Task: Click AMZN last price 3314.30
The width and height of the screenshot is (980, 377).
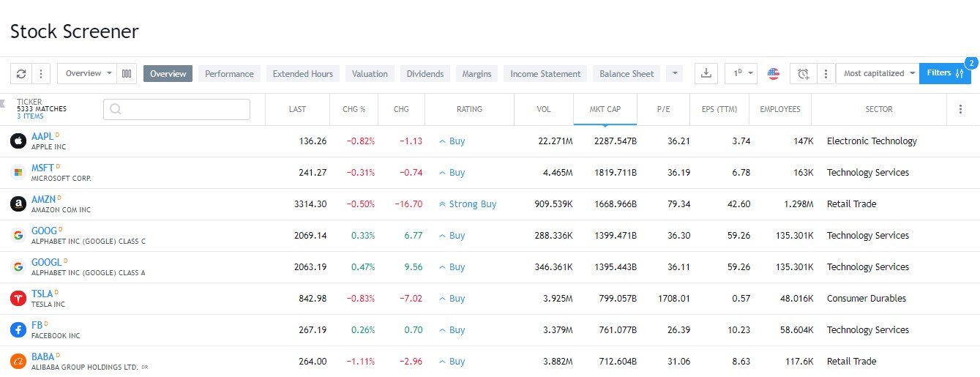Action: tap(310, 204)
